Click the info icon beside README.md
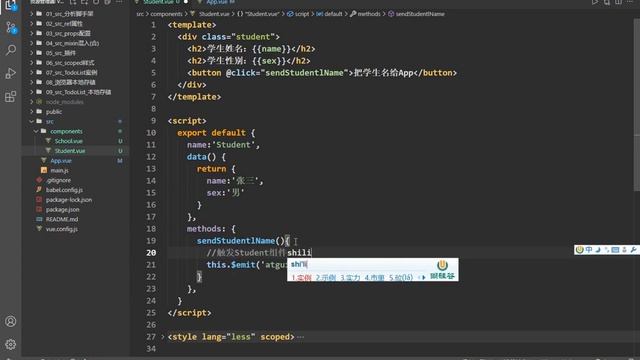The image size is (640, 360). [x=39, y=219]
